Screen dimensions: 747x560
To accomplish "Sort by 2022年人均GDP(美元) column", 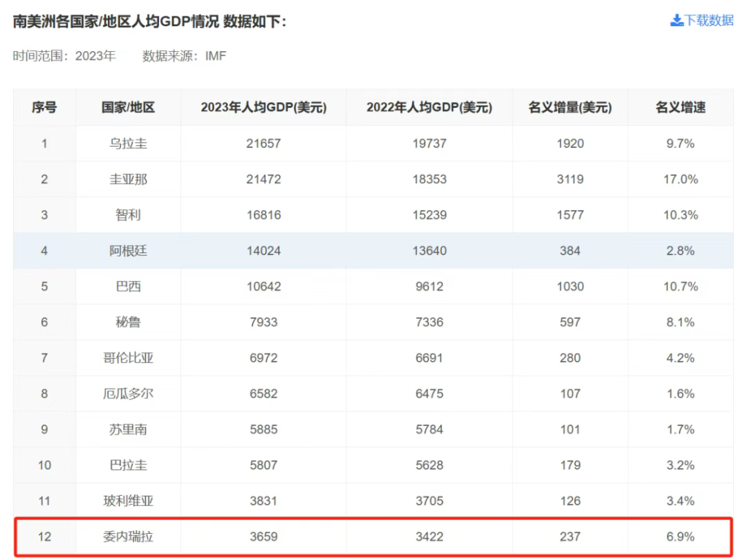I will point(429,106).
